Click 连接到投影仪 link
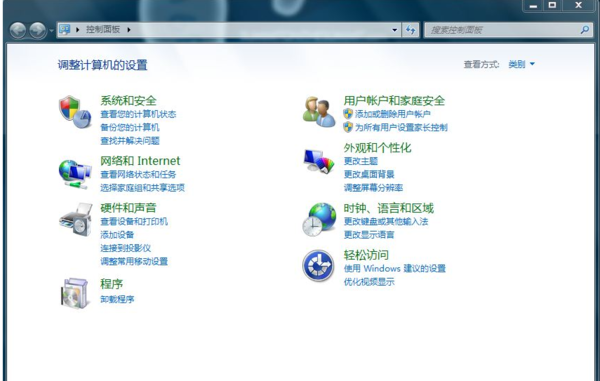Image resolution: width=600 pixels, height=381 pixels. pyautogui.click(x=126, y=248)
